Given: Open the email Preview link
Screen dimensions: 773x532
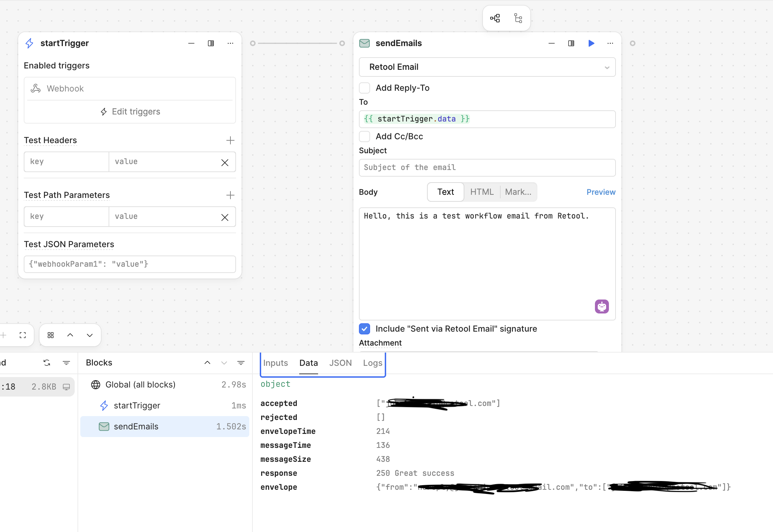Looking at the screenshot, I should pyautogui.click(x=601, y=192).
